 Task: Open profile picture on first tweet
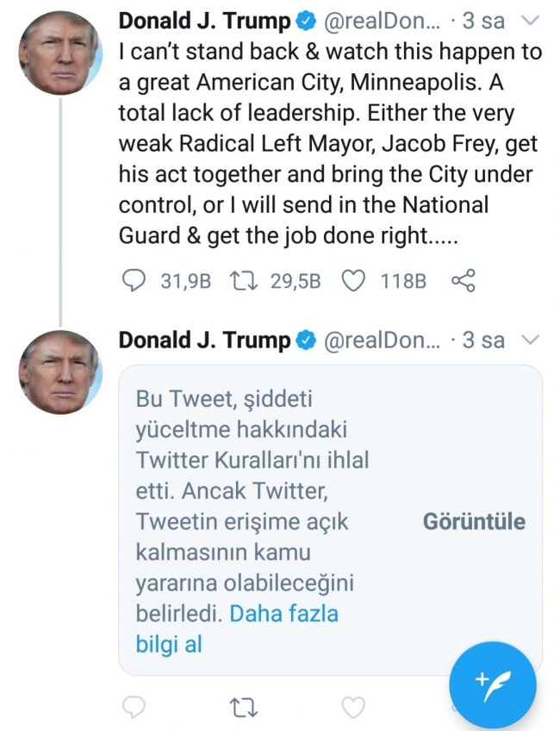click(x=60, y=53)
